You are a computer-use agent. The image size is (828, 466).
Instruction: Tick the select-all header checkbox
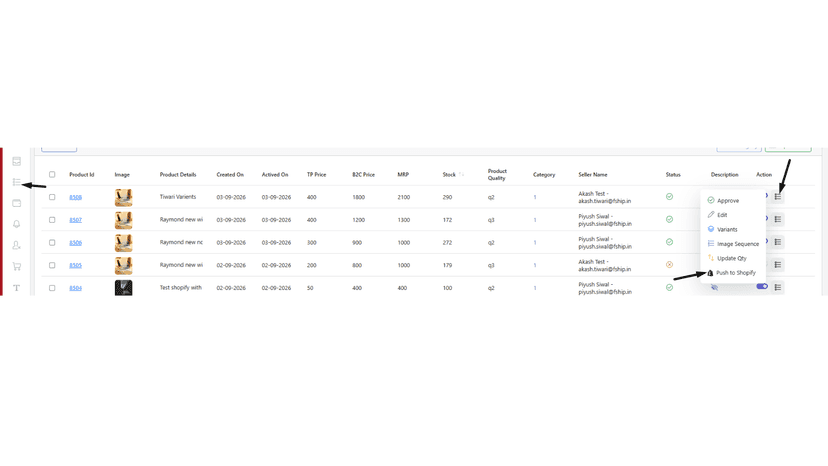tap(52, 174)
